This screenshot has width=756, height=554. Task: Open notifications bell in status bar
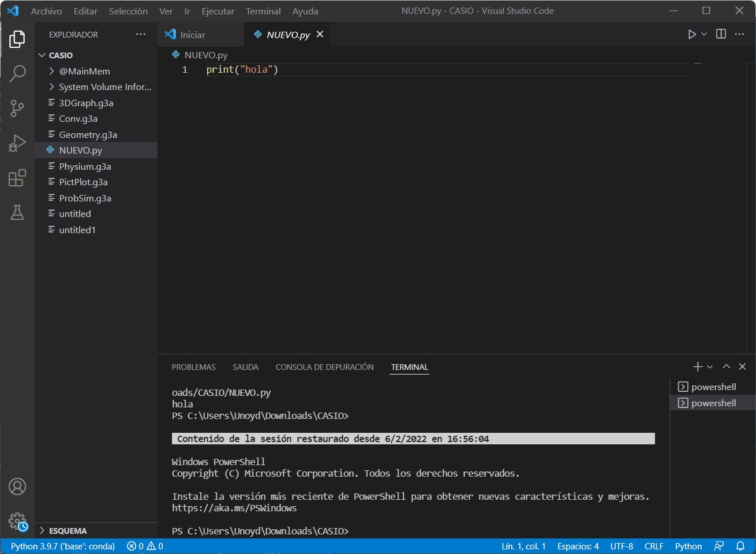[740, 546]
